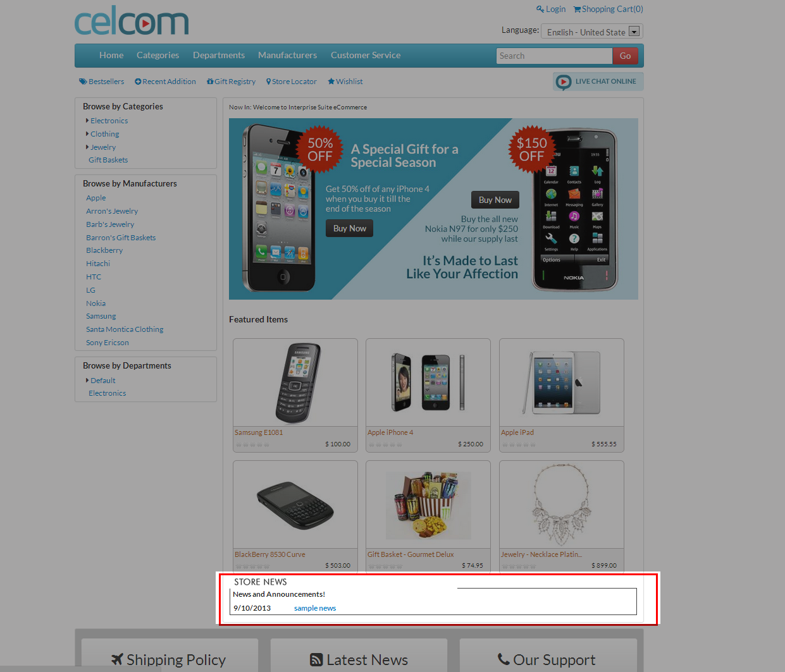The height and width of the screenshot is (672, 785).
Task: Click the Recent Addition plus icon
Action: [138, 82]
